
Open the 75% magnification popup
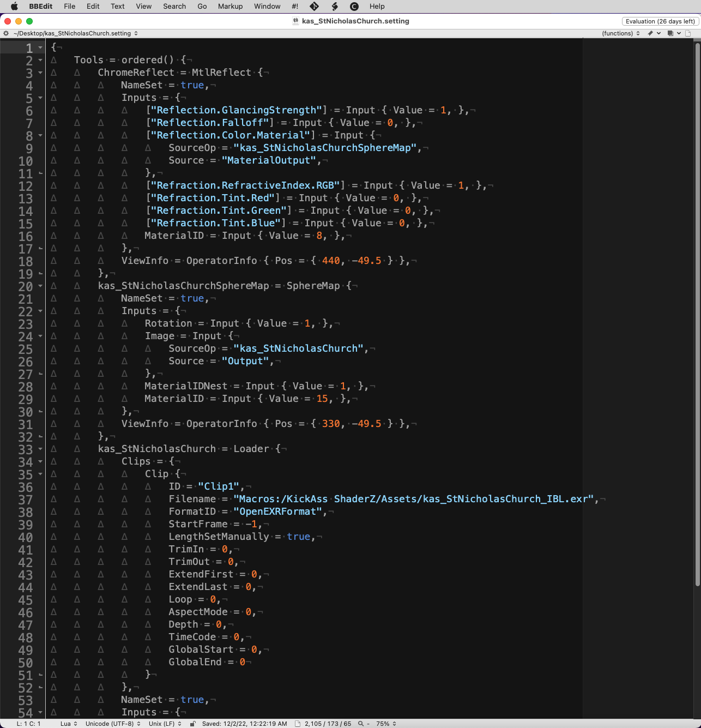[x=386, y=724]
